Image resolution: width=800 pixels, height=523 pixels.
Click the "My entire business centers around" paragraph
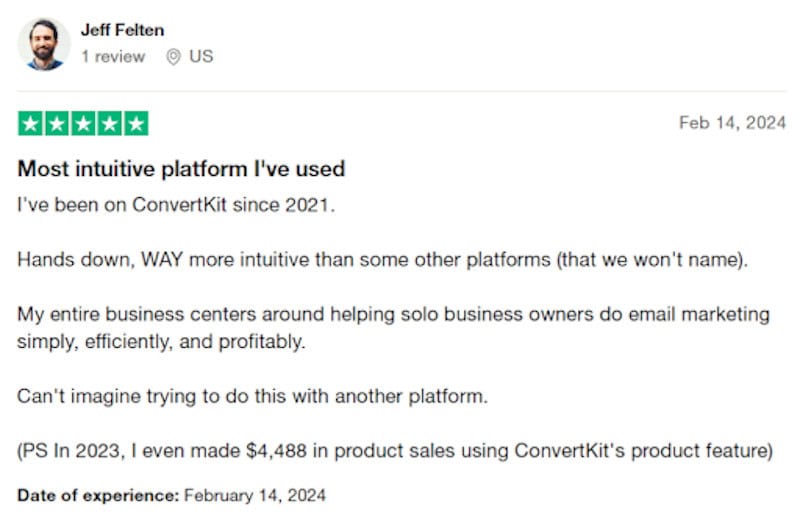click(393, 327)
